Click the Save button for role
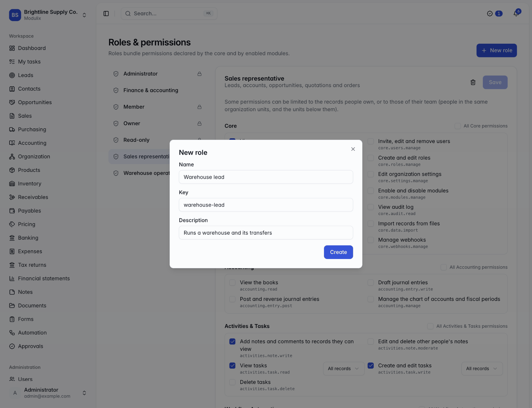This screenshot has height=408, width=532. point(495,82)
